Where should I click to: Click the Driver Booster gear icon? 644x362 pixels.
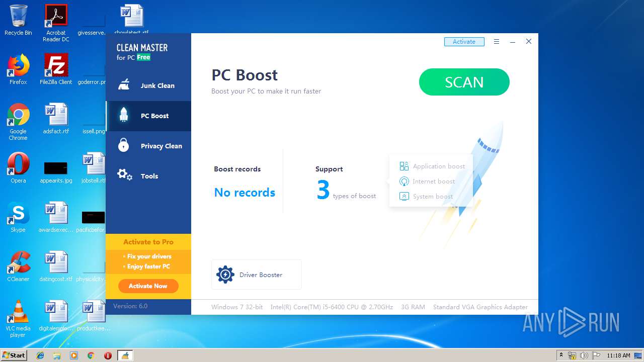tap(225, 275)
